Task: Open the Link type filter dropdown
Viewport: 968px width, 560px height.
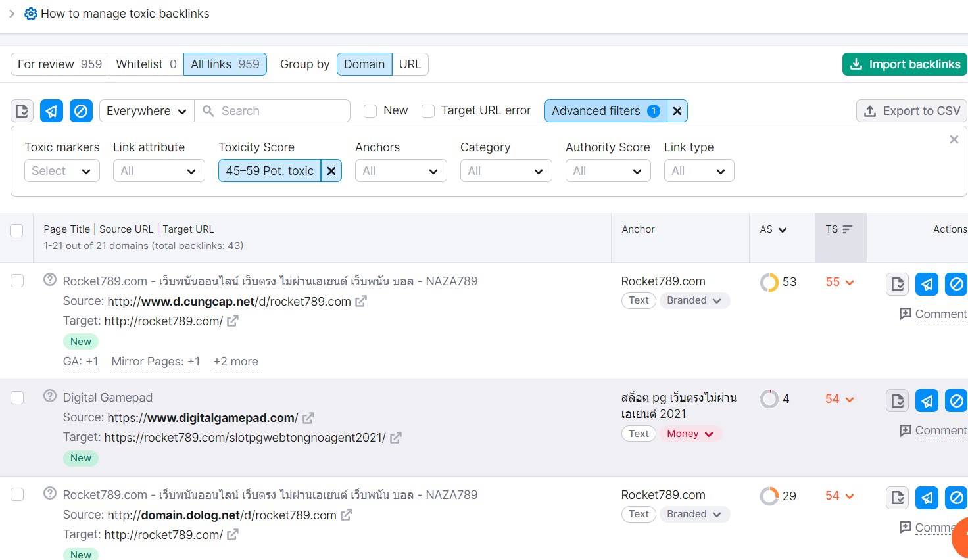Action: (x=699, y=171)
